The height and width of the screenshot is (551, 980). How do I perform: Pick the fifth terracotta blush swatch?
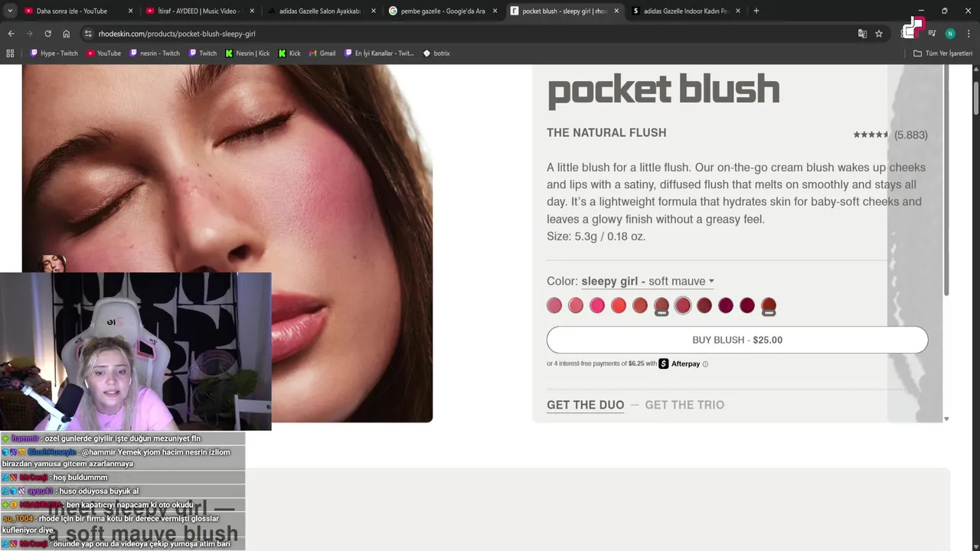[x=640, y=305]
